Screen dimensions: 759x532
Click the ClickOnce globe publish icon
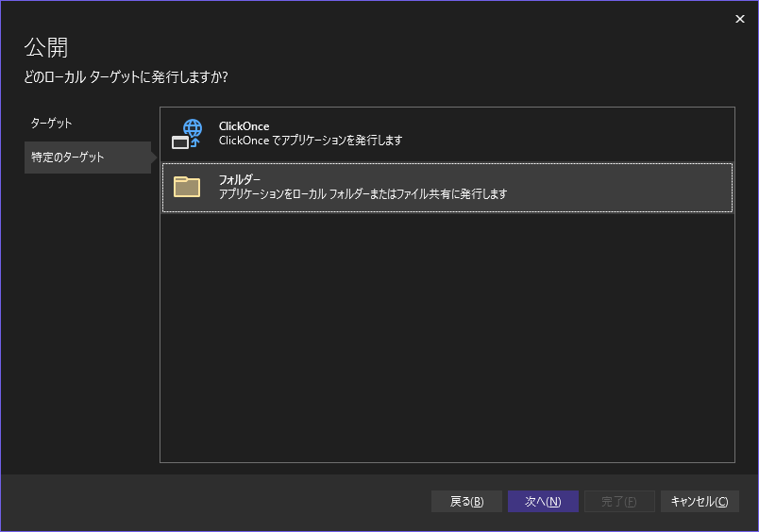[187, 134]
